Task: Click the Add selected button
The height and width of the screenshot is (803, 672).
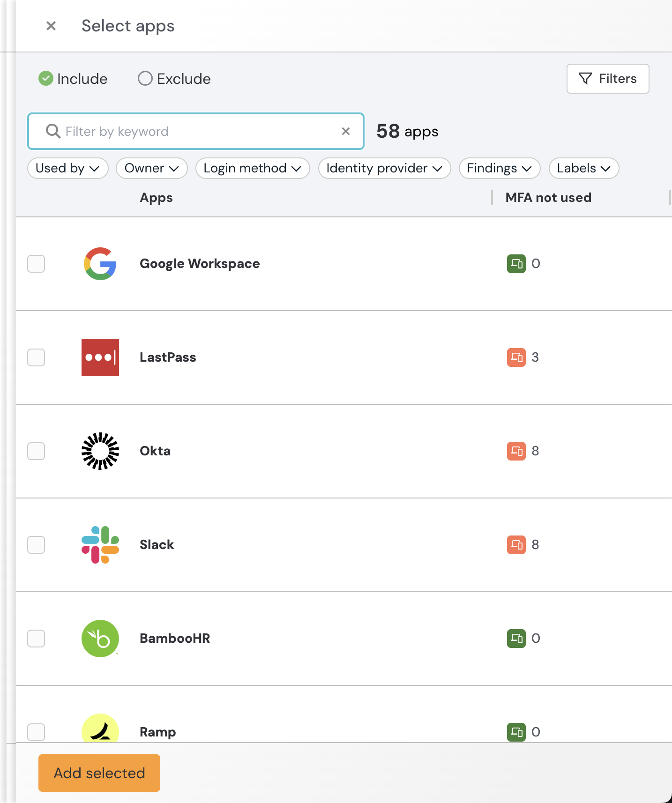Action: (x=99, y=773)
